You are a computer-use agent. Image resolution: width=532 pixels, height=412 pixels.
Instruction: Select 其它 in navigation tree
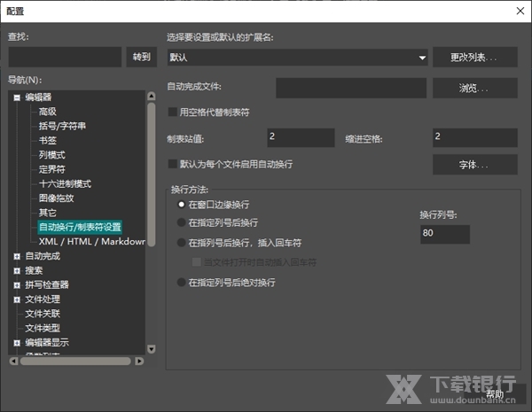point(48,213)
